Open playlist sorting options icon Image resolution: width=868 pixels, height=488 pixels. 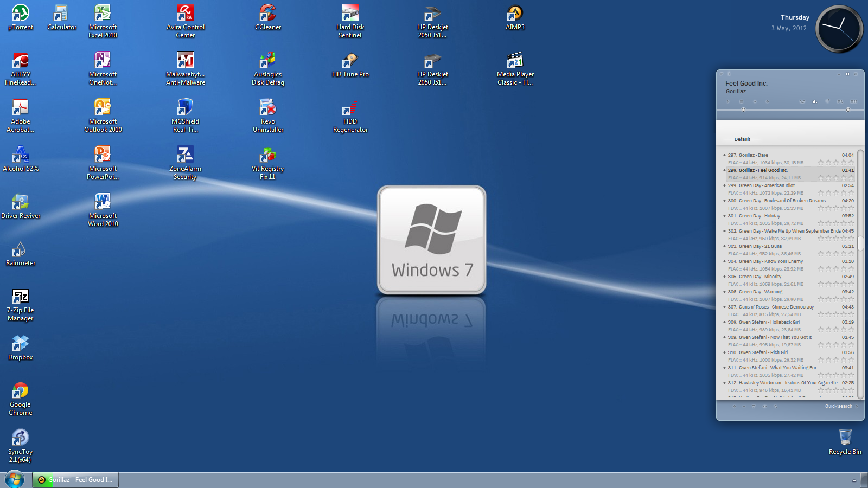point(754,406)
